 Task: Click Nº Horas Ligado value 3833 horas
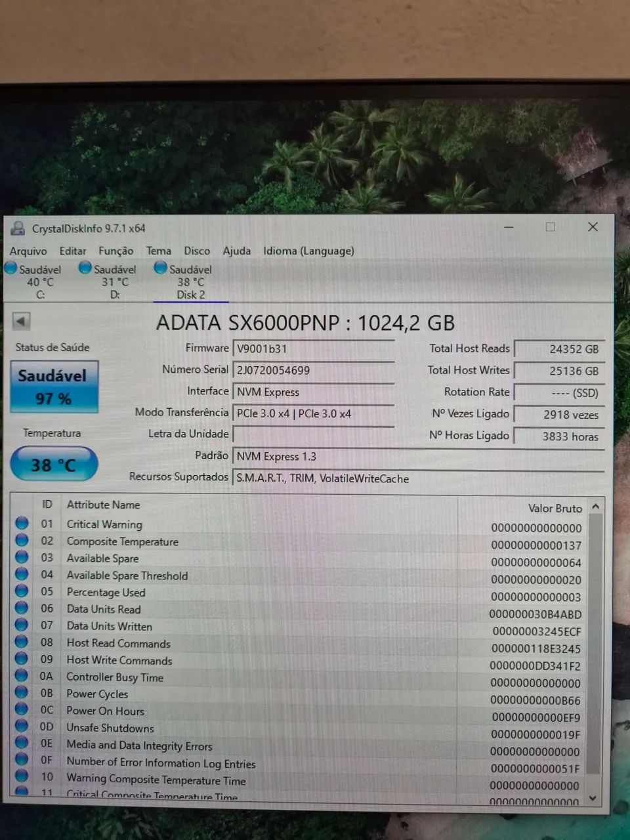pyautogui.click(x=558, y=436)
